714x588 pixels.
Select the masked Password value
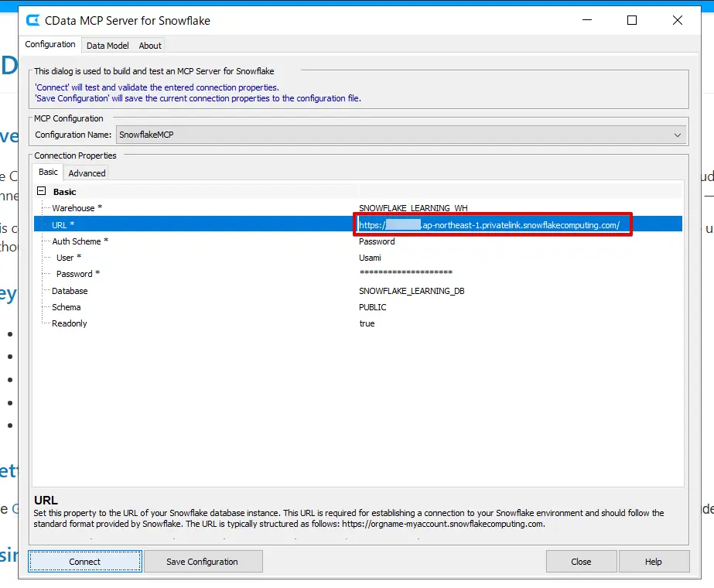point(403,273)
